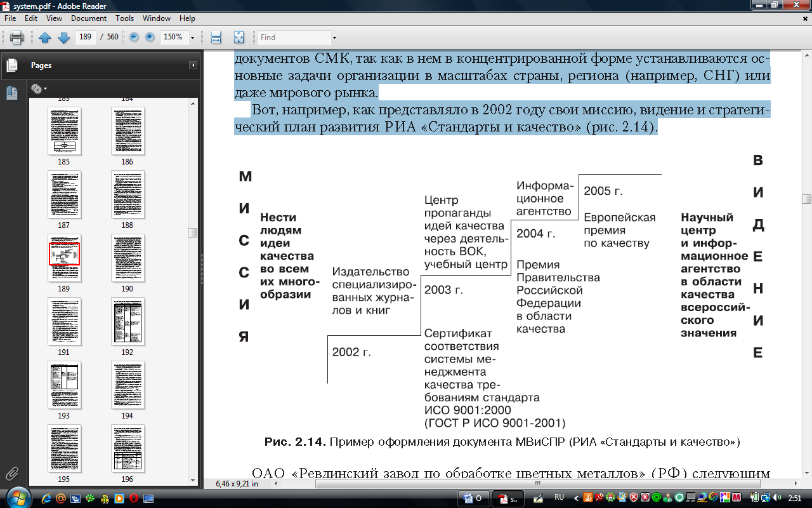Click the Pages panel scrollbar thumb
Viewport: 812px width, 508px height.
pos(193,232)
